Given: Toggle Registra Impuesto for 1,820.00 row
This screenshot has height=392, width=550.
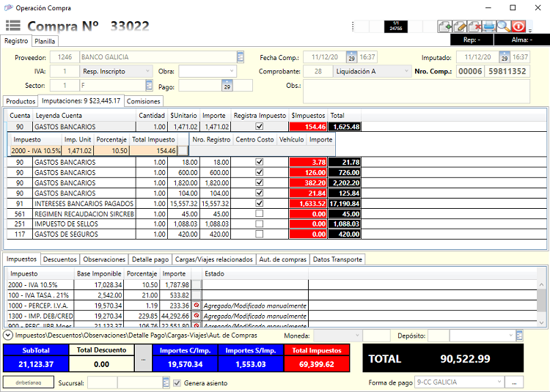Looking at the screenshot, I should pyautogui.click(x=259, y=182).
